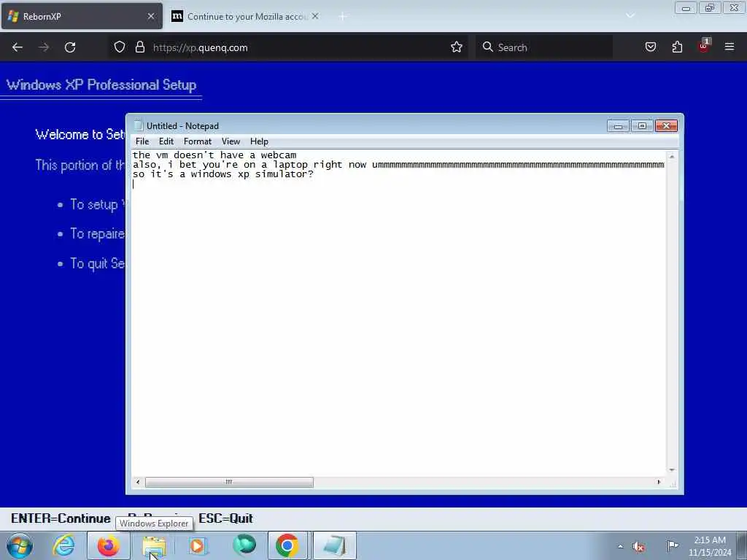Click the Show desktop button
This screenshot has height=560, width=747.
[742, 545]
